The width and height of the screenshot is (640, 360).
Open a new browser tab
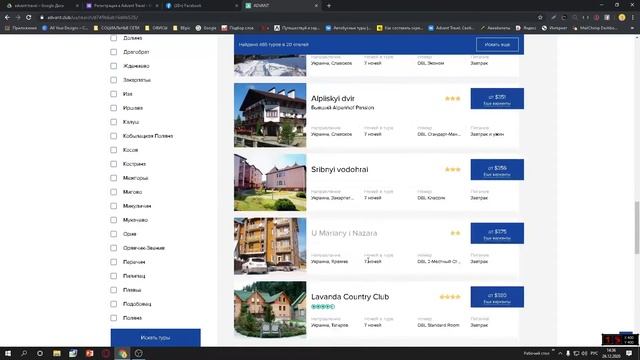(x=329, y=6)
